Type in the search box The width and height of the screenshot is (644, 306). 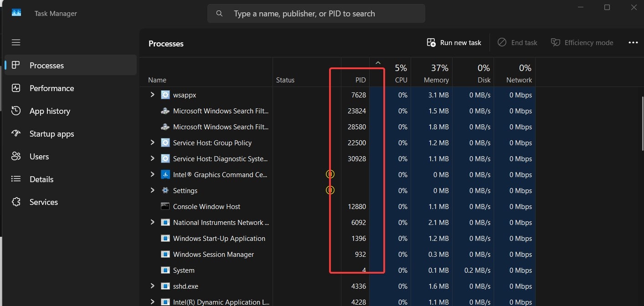(x=319, y=14)
